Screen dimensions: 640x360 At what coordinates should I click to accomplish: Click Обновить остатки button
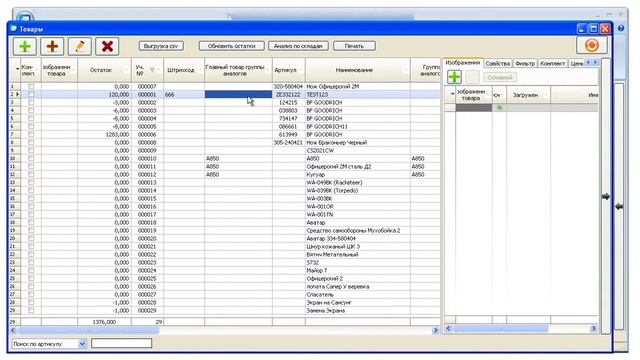231,46
